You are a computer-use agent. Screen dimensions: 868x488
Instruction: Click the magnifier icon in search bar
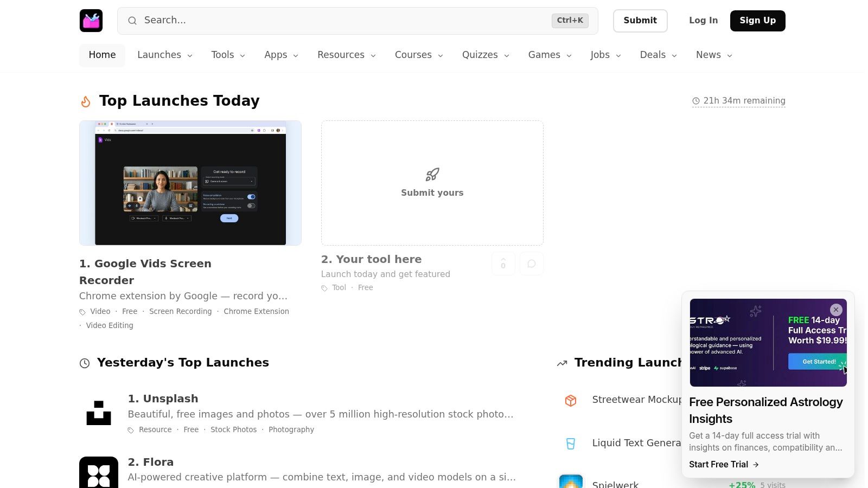pos(132,21)
